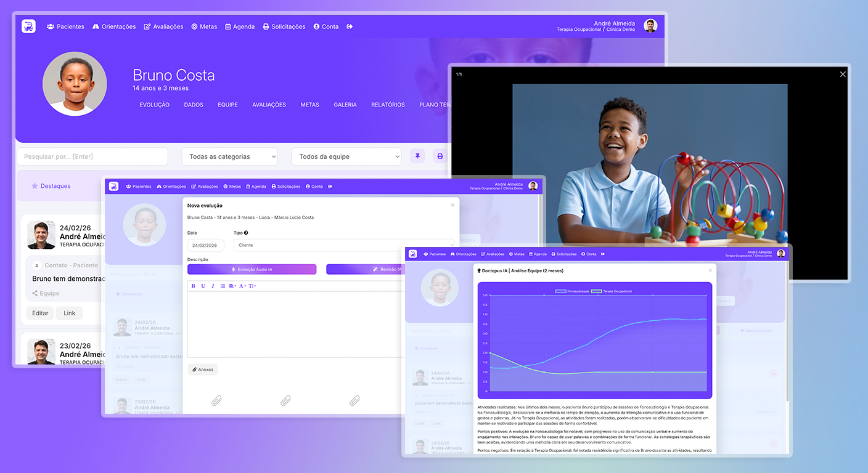Viewport: 868px width, 473px height.
Task: Click the Doctopus octopus logo in main navbar
Action: (28, 26)
